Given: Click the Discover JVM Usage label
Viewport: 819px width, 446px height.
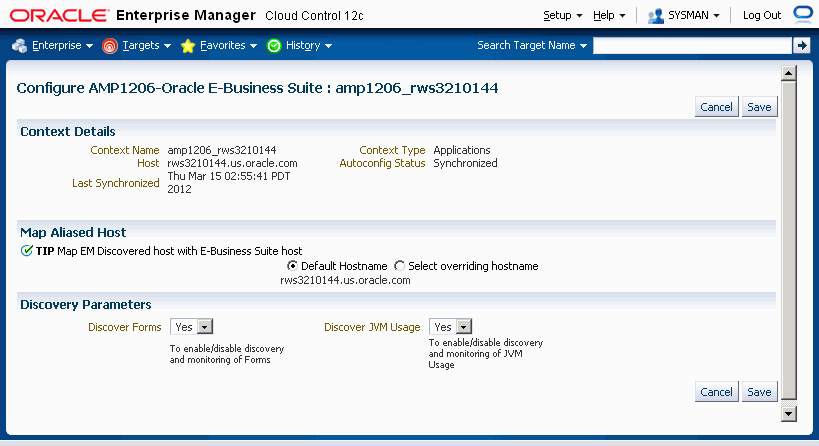Looking at the screenshot, I should pos(372,327).
